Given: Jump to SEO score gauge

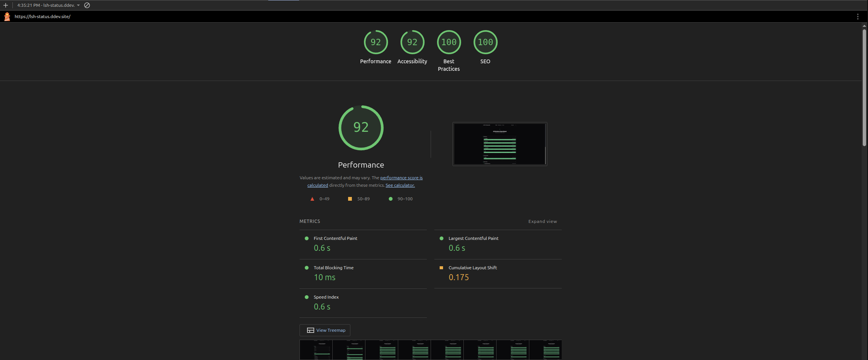Looking at the screenshot, I should pos(485,42).
